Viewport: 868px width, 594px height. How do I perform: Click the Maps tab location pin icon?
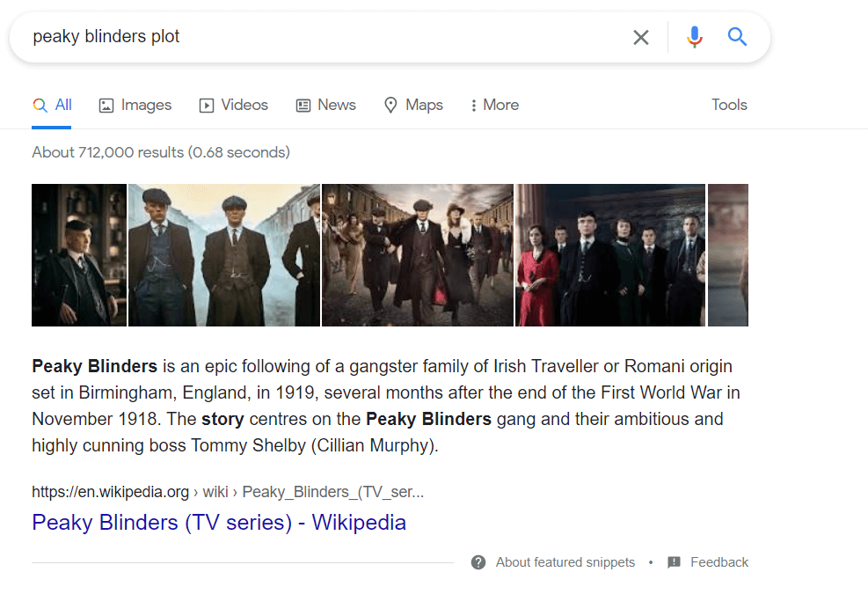(390, 105)
